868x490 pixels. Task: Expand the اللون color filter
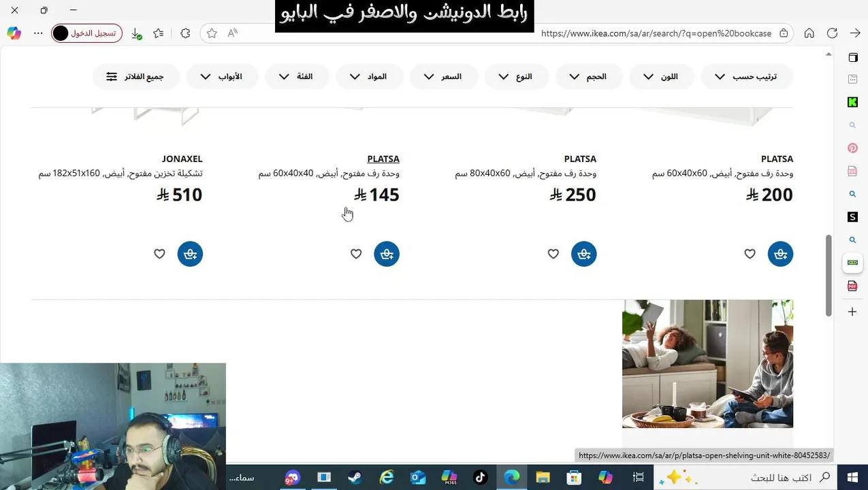(x=662, y=77)
